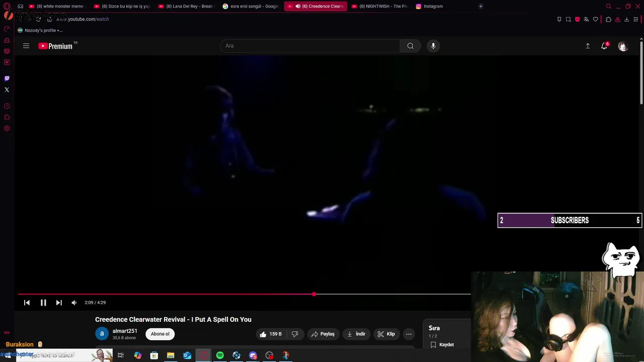Switch to white monster meme tab
The height and width of the screenshot is (362, 644).
pyautogui.click(x=56, y=7)
